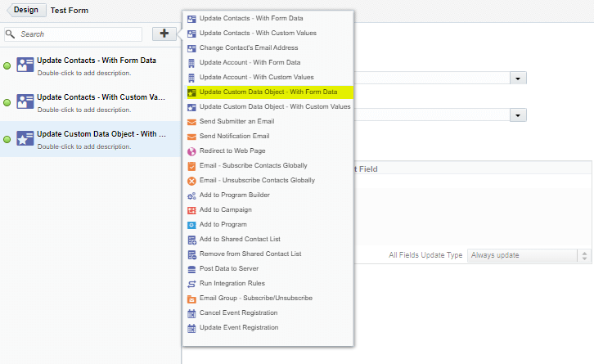Select Update Contacts - With Custom Va... step icon
The width and height of the screenshot is (594, 364).
(x=25, y=101)
